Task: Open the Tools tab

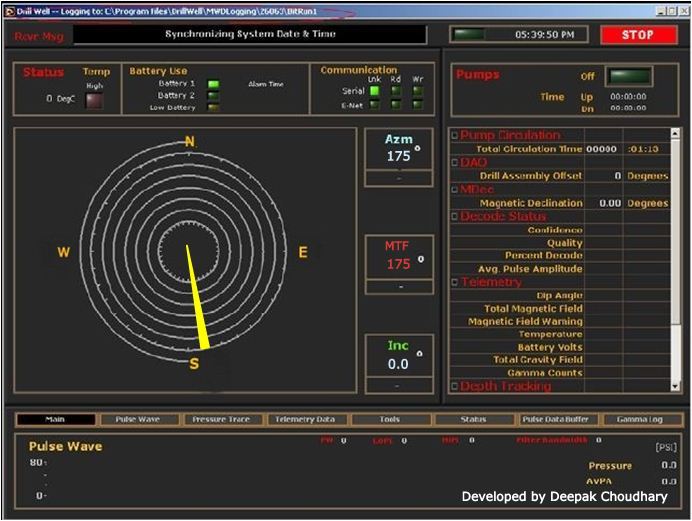Action: click(x=389, y=419)
